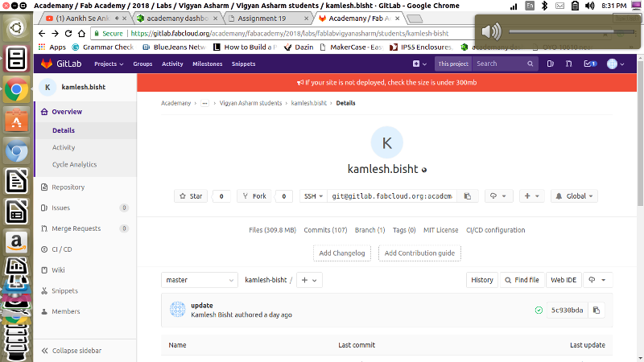Open add-file plus dropdown next to kamlesh-bisht
The image size is (644, 362).
point(309,280)
